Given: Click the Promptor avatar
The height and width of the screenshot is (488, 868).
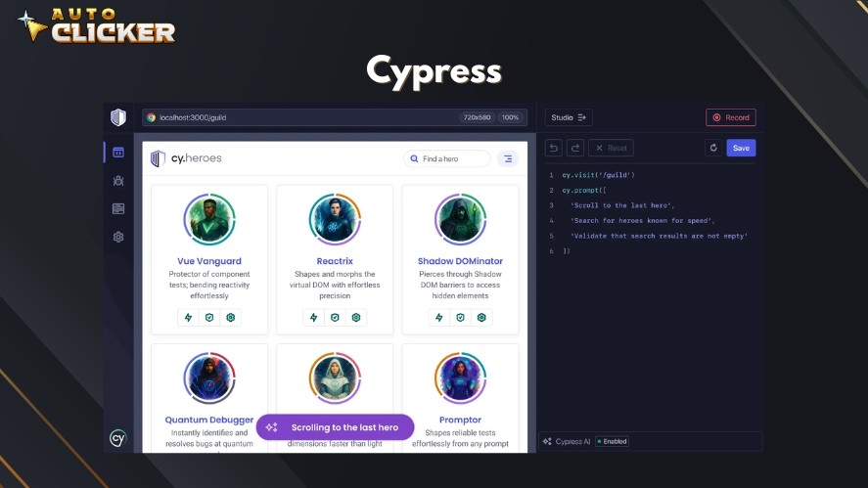Looking at the screenshot, I should click(x=461, y=377).
